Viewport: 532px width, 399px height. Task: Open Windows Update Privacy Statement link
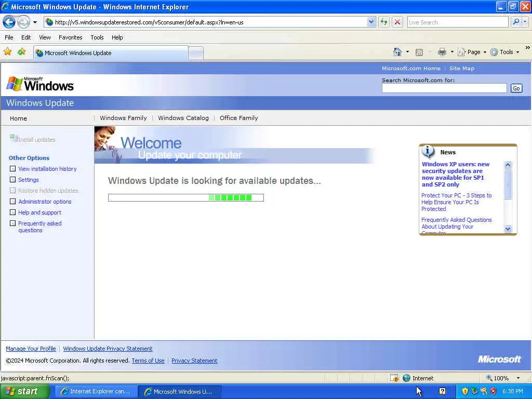coord(108,349)
